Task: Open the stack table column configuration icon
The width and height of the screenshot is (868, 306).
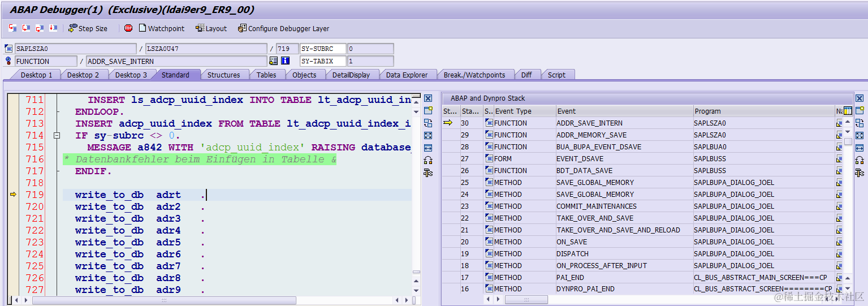Action: point(848,111)
